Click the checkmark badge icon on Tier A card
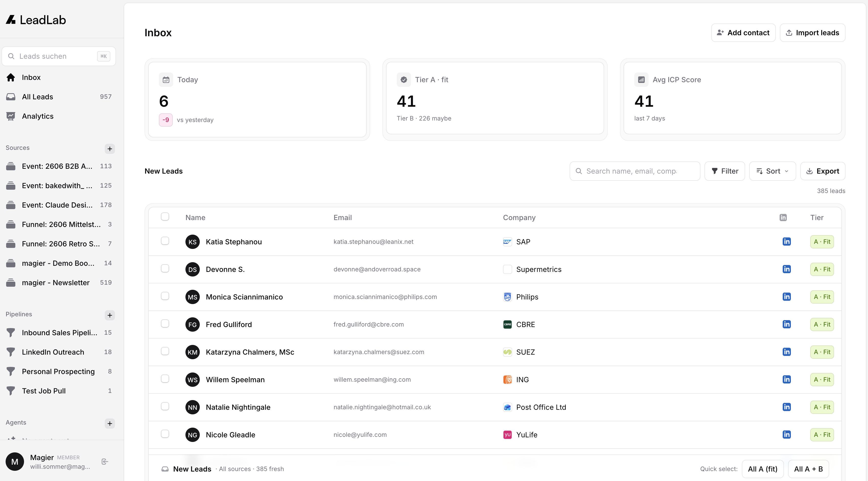This screenshot has width=868, height=481. [x=403, y=80]
